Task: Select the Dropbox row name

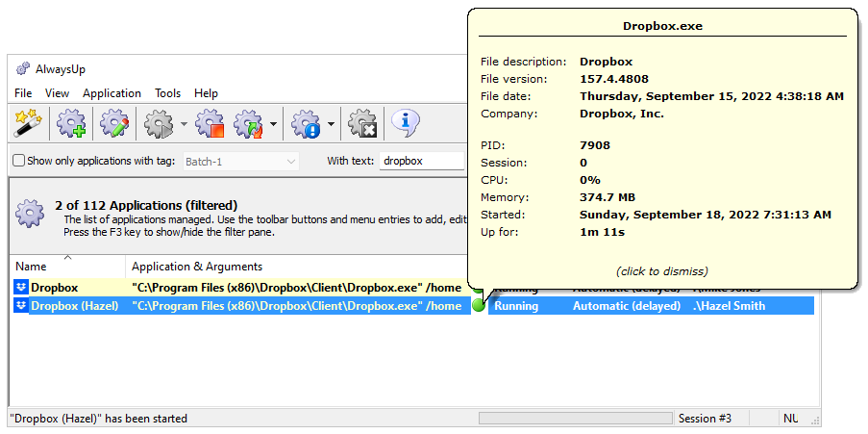Action: tap(54, 288)
